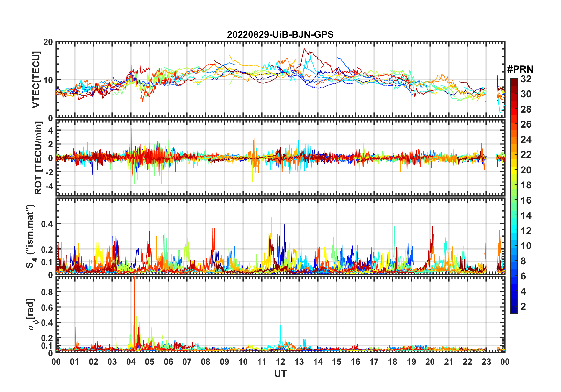
Task: Click the 12 UT tick label
Action: click(x=280, y=362)
